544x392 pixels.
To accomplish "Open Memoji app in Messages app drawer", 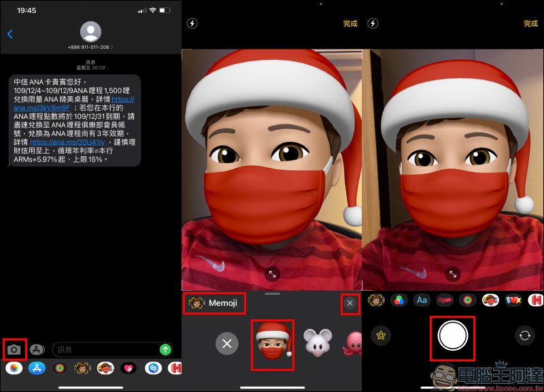I will (x=83, y=368).
